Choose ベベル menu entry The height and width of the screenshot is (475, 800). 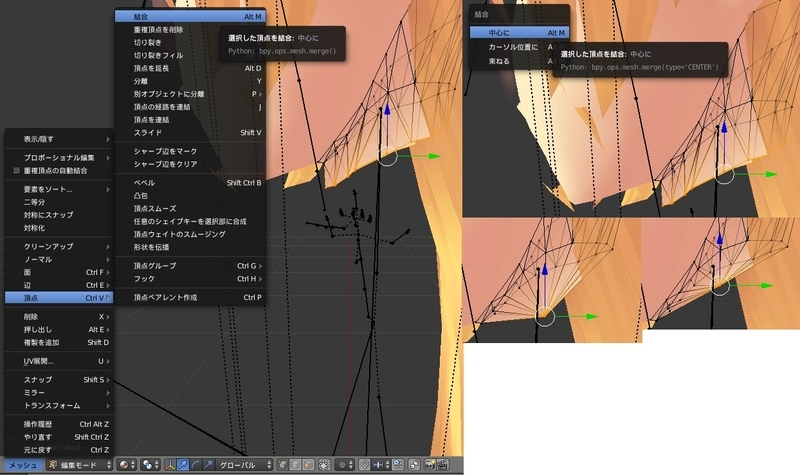190,183
